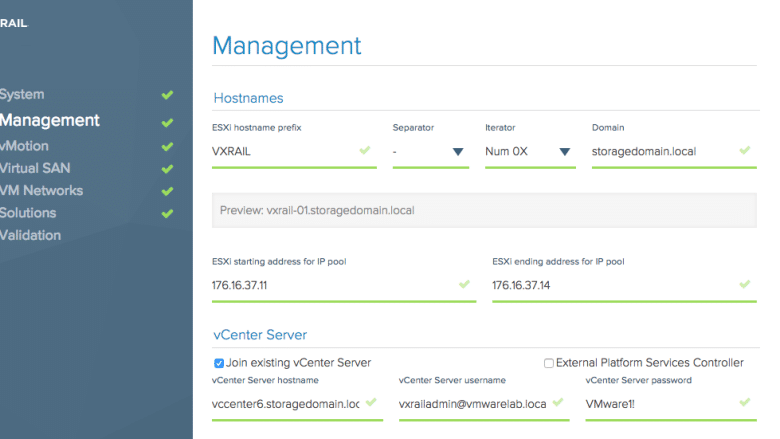The height and width of the screenshot is (439, 780).
Task: Expand the Iterator Num 0X dropdown
Action: [x=530, y=152]
